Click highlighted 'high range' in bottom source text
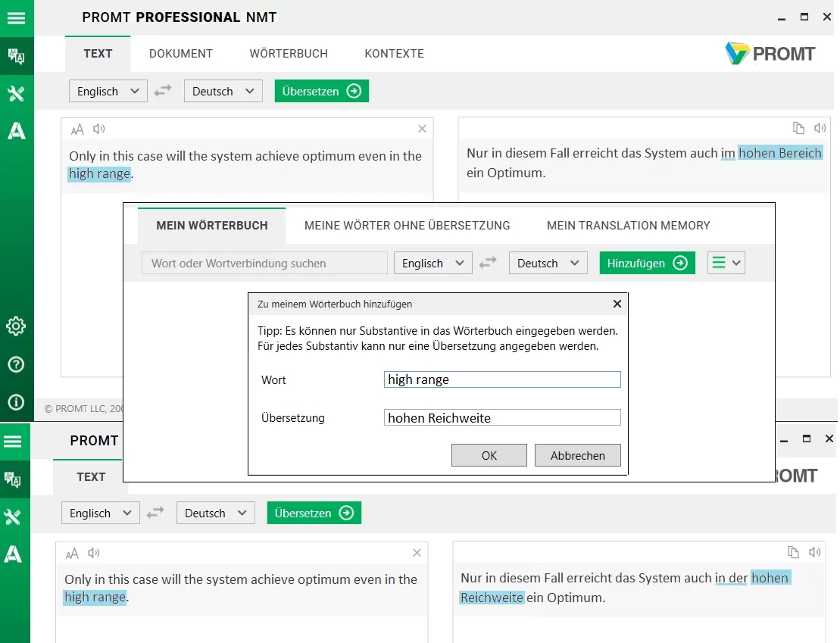The width and height of the screenshot is (840, 643). point(95,597)
